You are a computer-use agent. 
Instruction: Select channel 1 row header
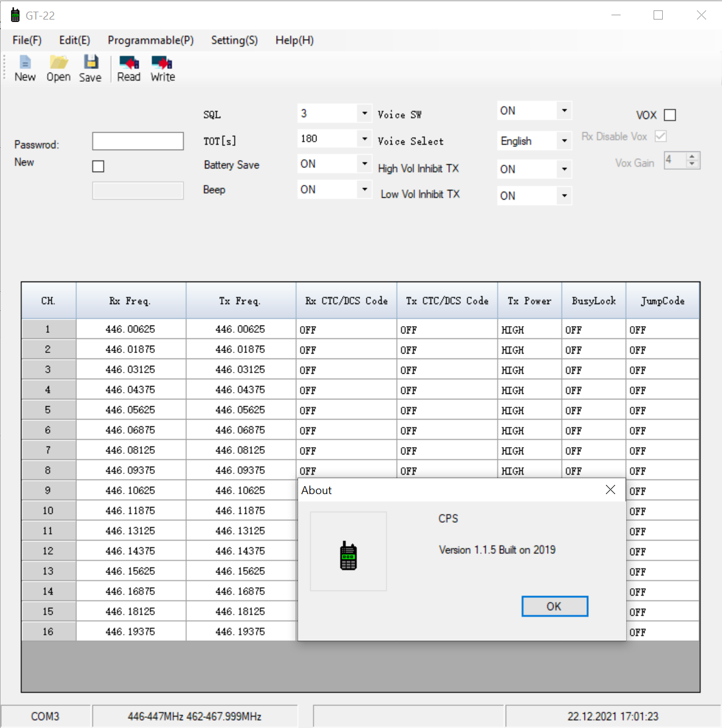pos(48,329)
